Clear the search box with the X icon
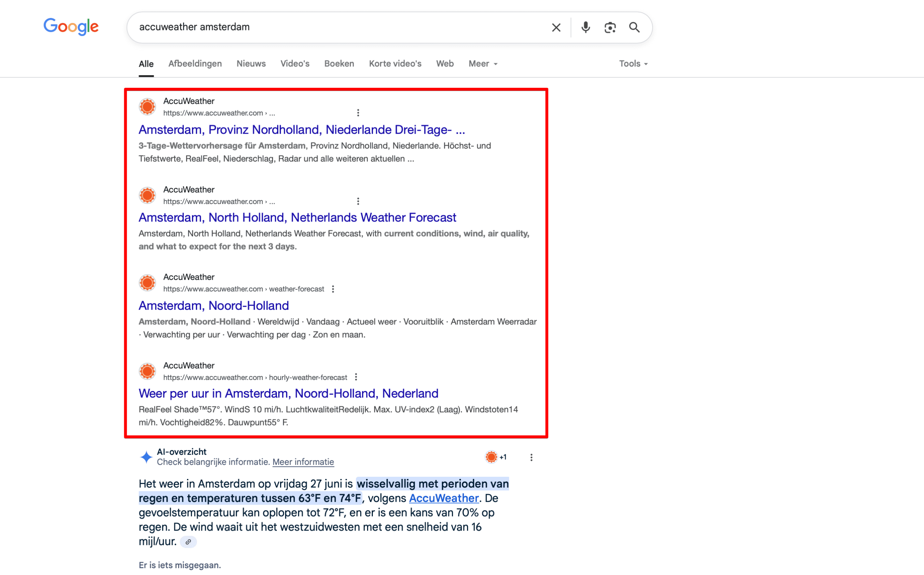924x575 pixels. click(556, 27)
